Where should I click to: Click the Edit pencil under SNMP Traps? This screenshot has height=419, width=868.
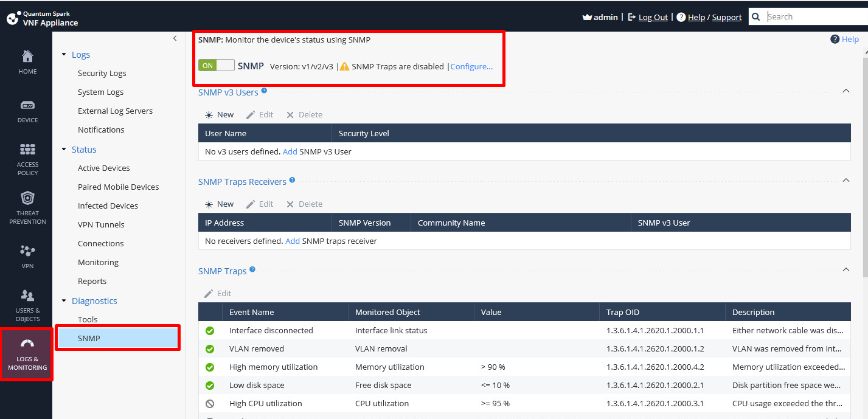click(x=209, y=294)
